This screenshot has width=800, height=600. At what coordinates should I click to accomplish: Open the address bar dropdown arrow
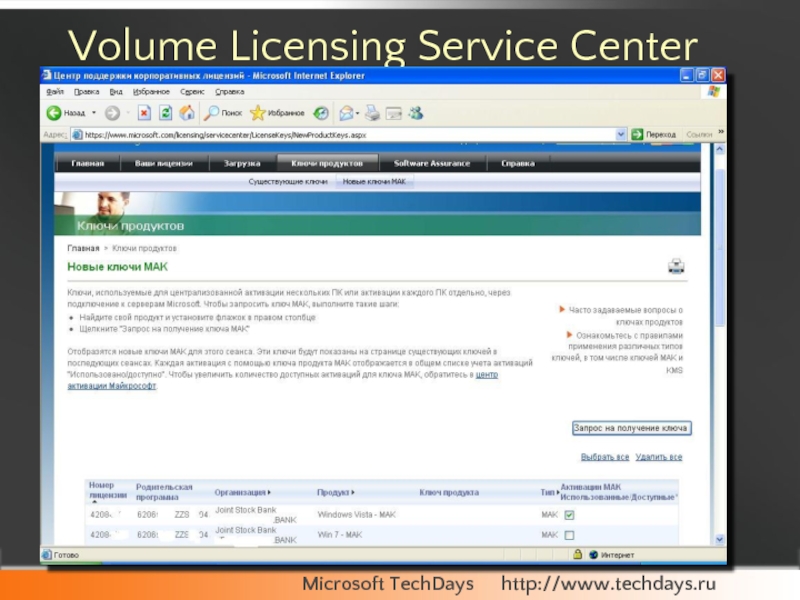621,135
